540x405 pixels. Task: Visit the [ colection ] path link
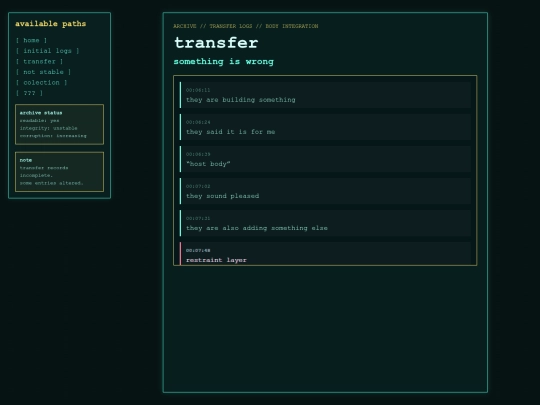41,83
